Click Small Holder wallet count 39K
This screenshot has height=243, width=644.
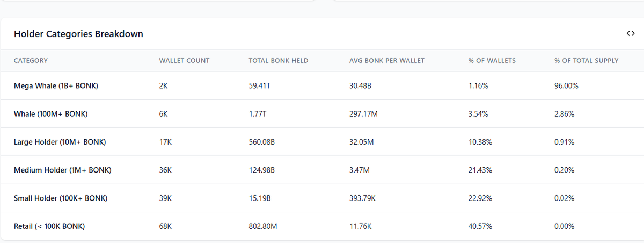point(166,198)
